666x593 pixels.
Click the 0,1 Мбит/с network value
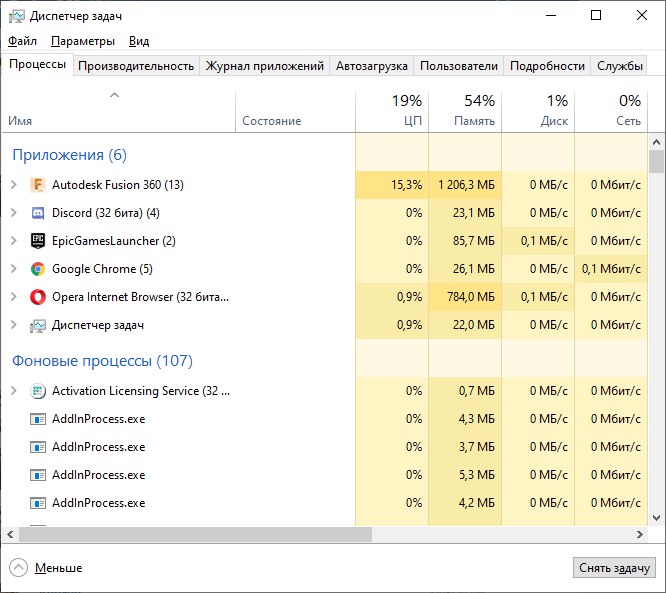coord(611,269)
